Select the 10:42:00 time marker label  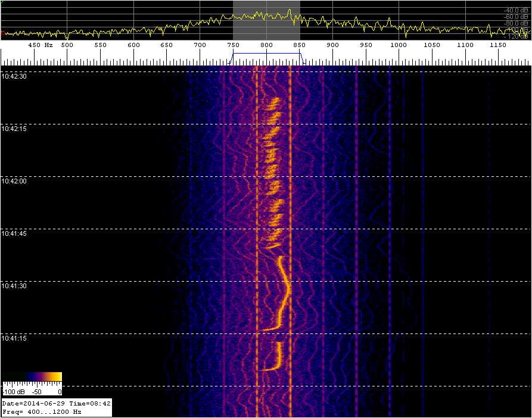14,181
